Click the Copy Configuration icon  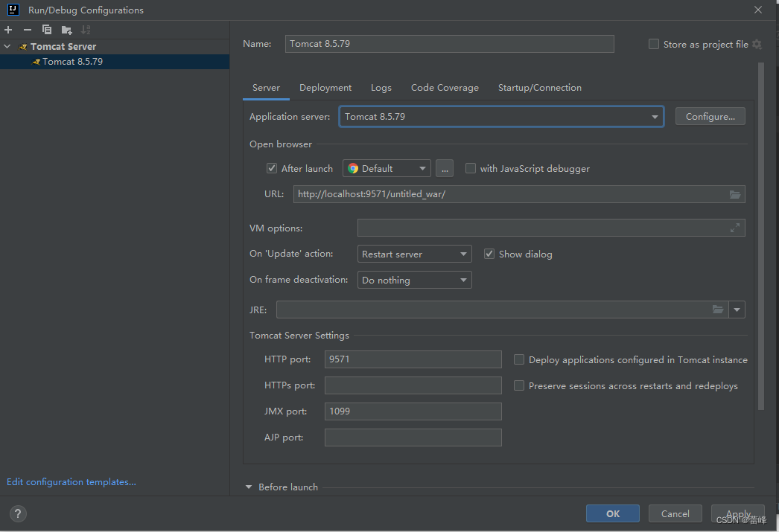[47, 30]
